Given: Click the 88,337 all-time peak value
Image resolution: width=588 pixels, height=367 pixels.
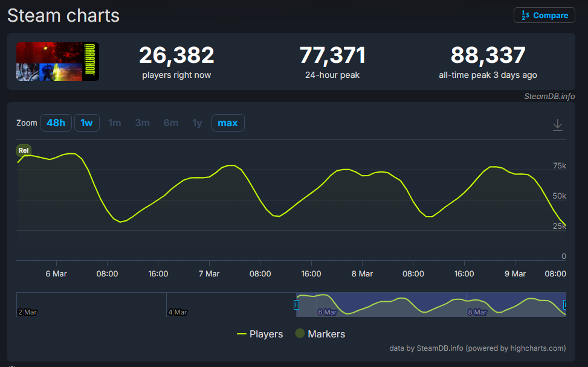Looking at the screenshot, I should pos(488,55).
